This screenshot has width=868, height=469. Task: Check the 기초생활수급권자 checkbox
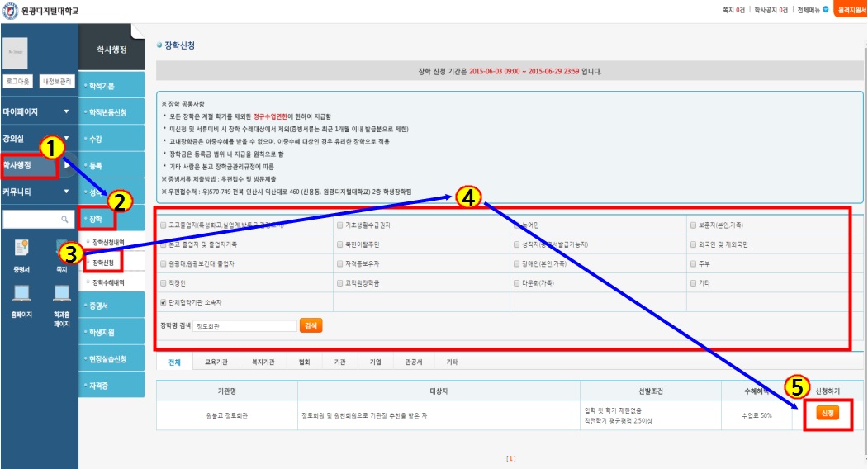(340, 225)
